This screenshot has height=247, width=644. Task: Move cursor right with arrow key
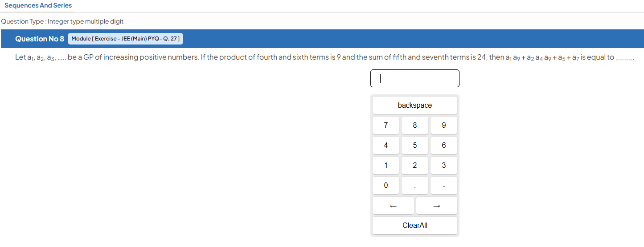437,206
